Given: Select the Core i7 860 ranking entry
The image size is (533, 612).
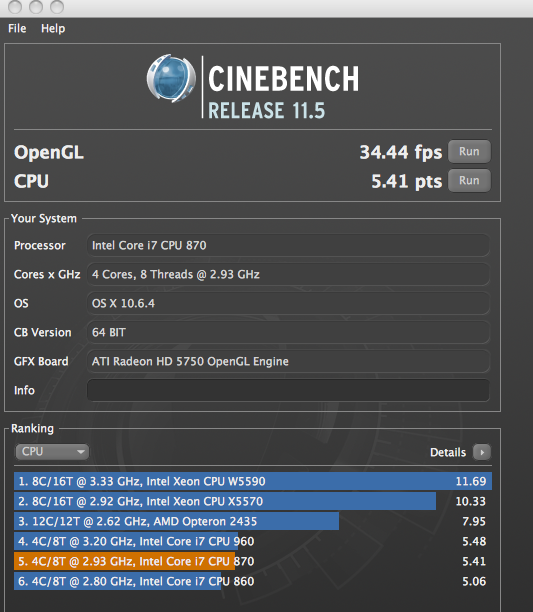Looking at the screenshot, I should point(253,581).
